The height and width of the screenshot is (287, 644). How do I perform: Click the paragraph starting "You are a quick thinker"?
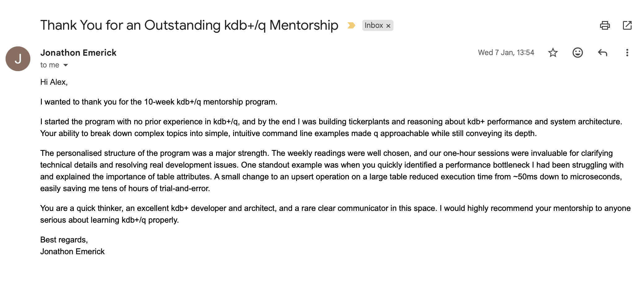coord(335,214)
